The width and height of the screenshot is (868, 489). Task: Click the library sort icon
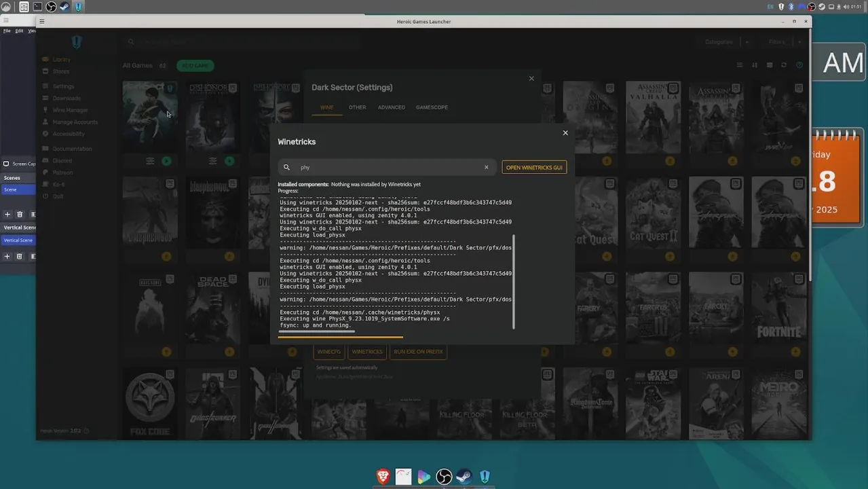(755, 65)
